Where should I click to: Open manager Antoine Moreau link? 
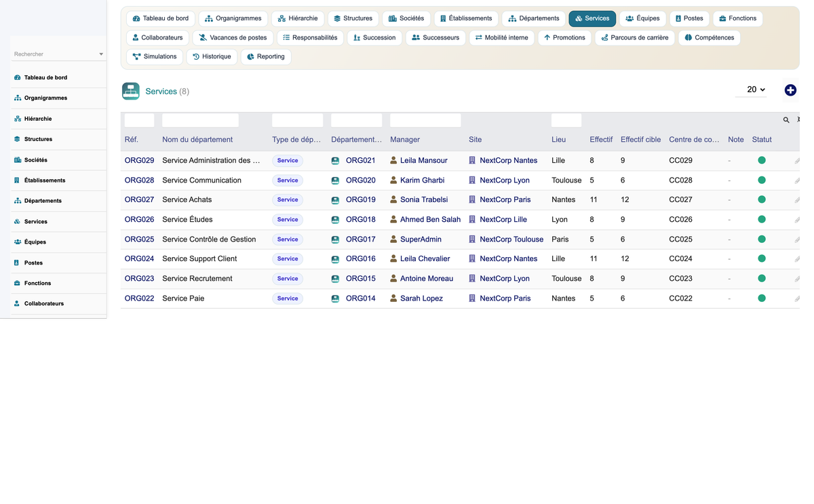point(427,279)
